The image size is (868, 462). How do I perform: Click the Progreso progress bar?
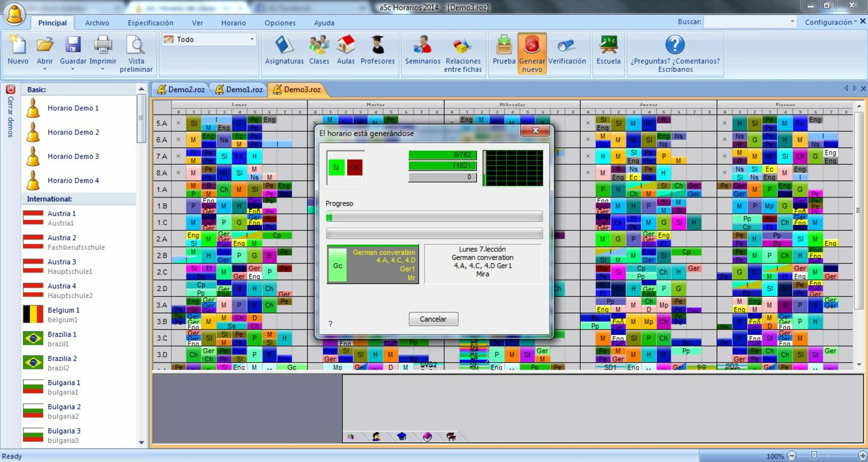coord(434,217)
